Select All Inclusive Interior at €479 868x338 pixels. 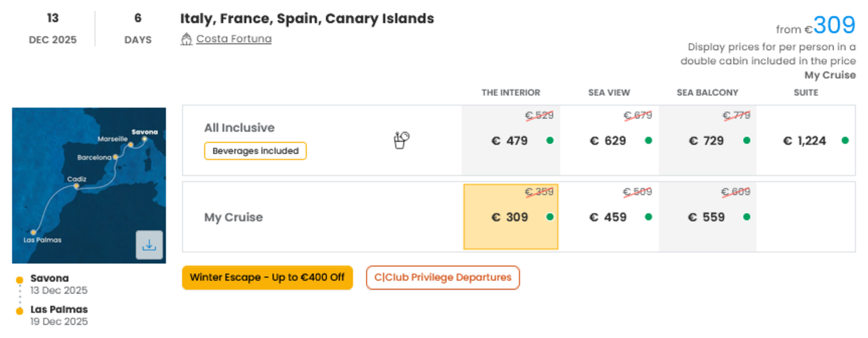pos(511,140)
